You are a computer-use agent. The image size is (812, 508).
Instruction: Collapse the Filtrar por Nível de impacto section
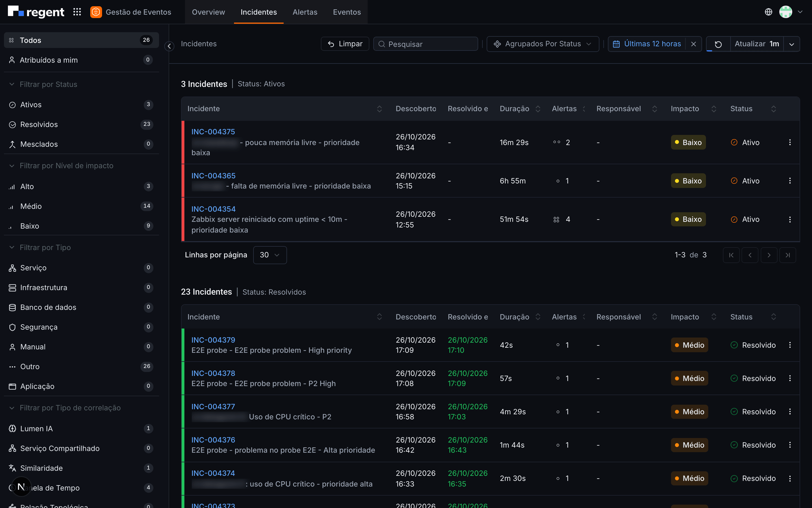[x=12, y=166]
